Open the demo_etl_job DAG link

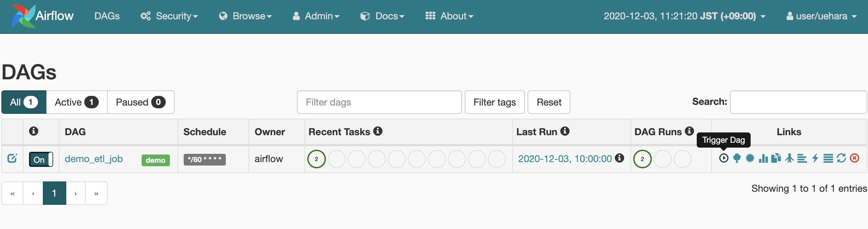tap(94, 159)
